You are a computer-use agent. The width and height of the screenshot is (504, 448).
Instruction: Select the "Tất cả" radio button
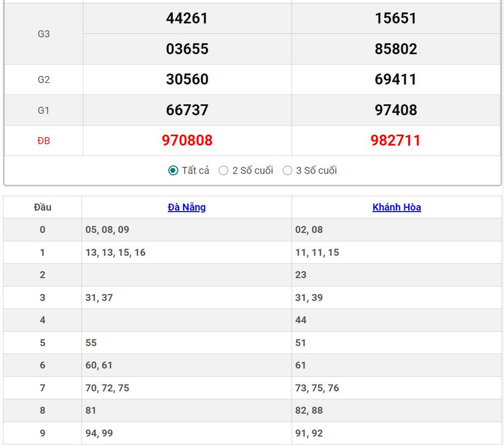tap(174, 170)
